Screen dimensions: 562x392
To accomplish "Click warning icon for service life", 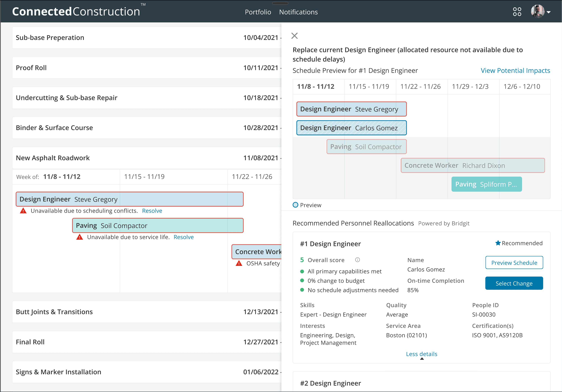I will pos(80,237).
